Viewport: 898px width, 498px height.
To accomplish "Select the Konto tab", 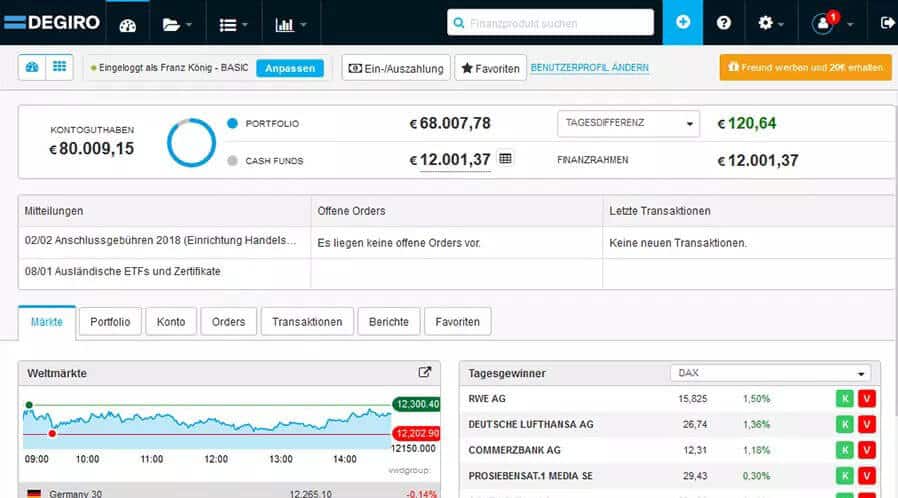I will click(x=171, y=322).
